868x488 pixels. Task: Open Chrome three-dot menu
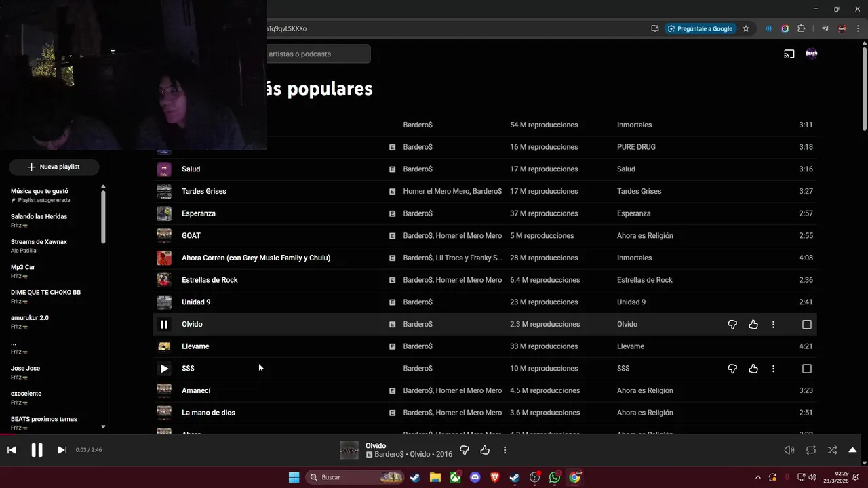859,28
